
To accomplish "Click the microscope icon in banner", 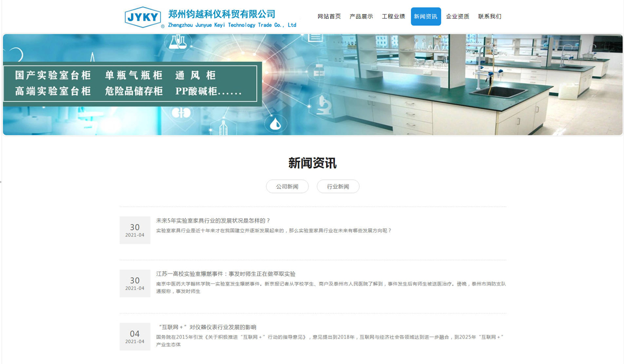I will coord(323,103).
